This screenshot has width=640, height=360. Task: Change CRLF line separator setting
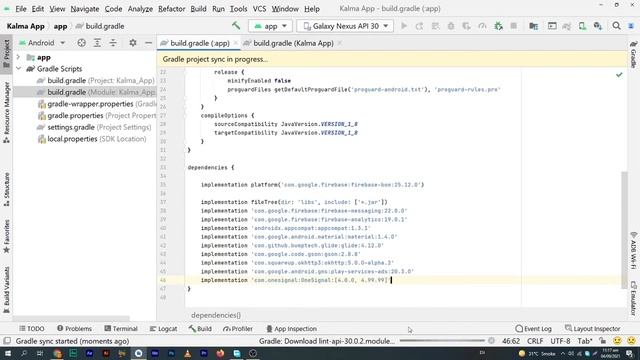pyautogui.click(x=535, y=341)
